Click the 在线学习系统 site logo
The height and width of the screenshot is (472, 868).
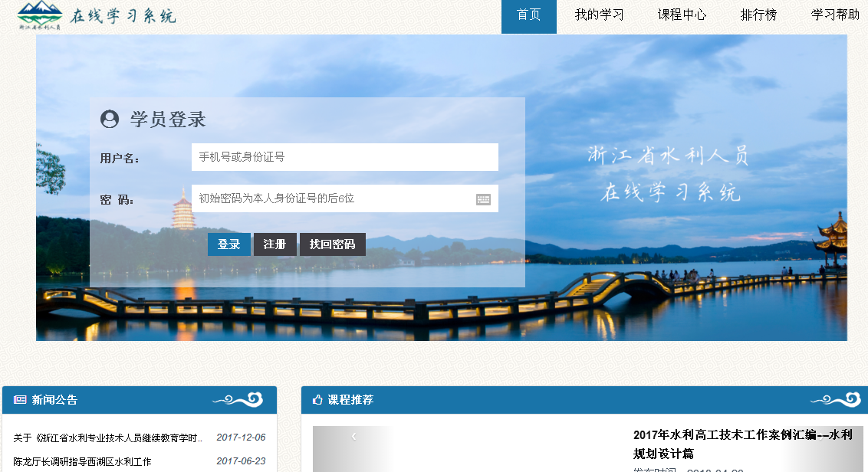(x=96, y=16)
